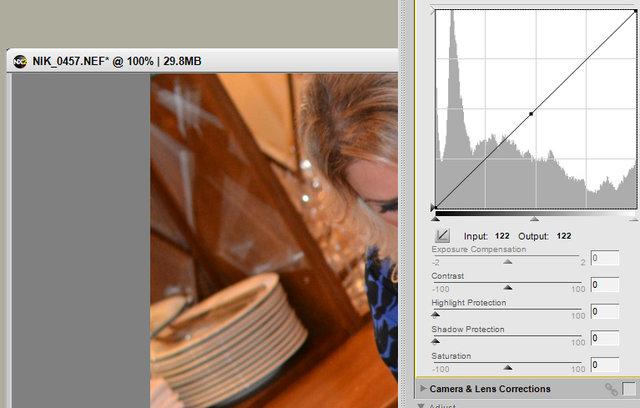Click the link icon on Camera & Lens Corrections
Viewport: 640px width, 408px height.
point(611,389)
